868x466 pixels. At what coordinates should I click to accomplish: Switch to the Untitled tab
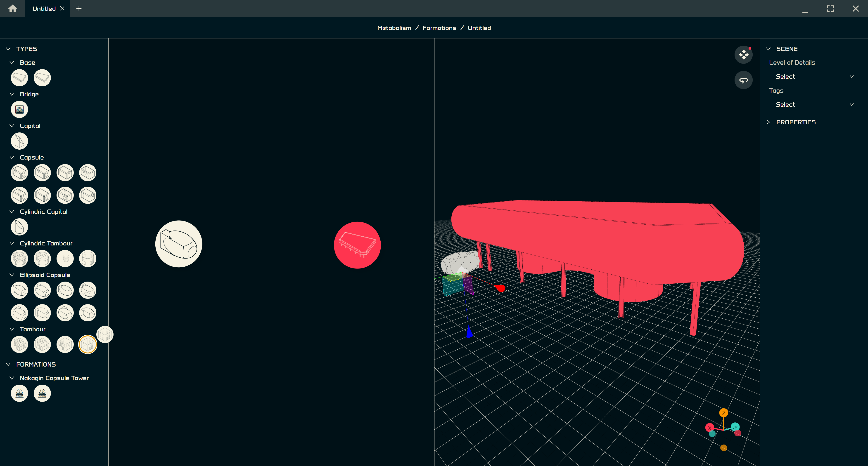point(44,9)
